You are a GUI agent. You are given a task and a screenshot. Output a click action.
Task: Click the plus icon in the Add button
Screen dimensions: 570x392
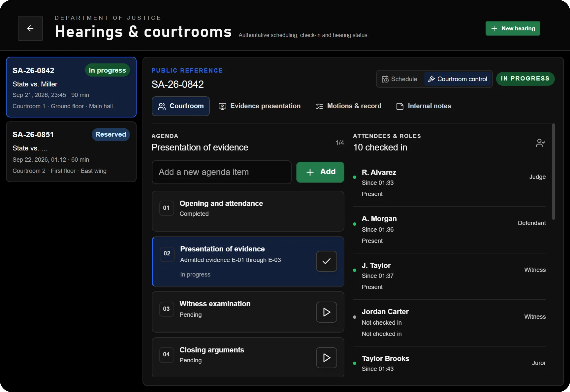coord(310,172)
